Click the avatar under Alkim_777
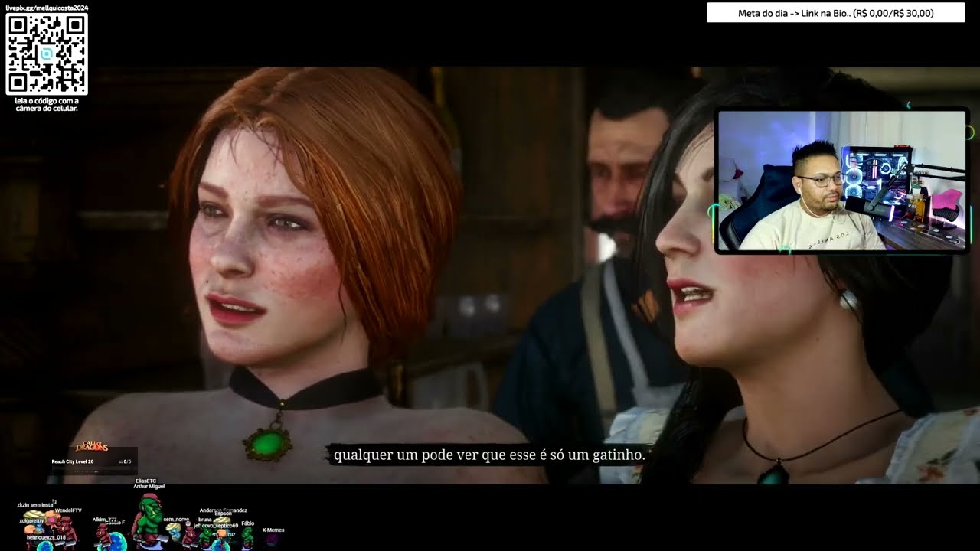 (x=104, y=536)
